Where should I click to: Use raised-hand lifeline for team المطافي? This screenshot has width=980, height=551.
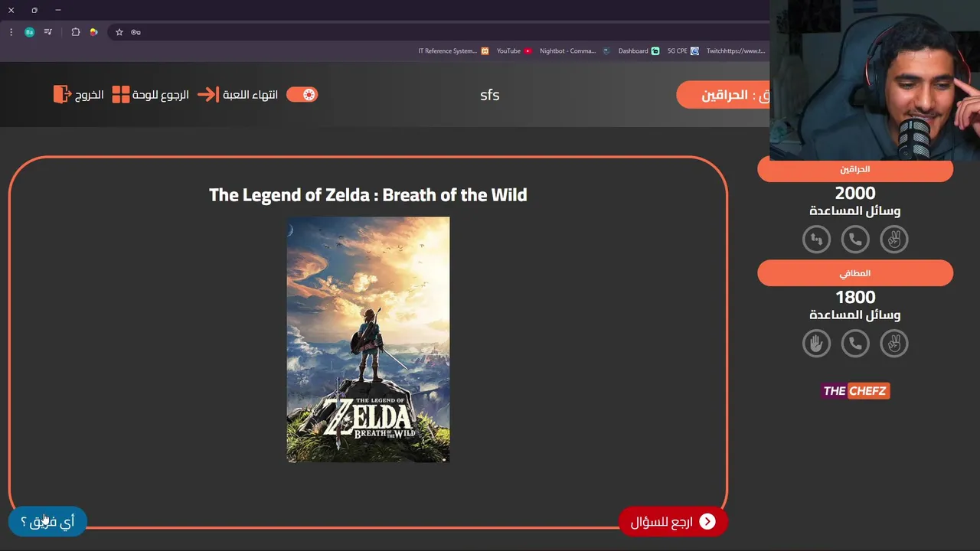[816, 344]
